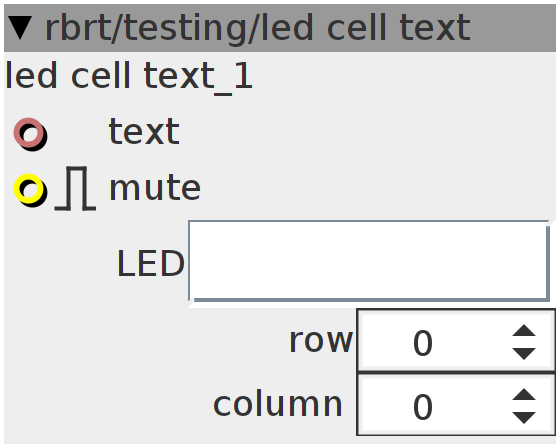Select the row number field

456,340
